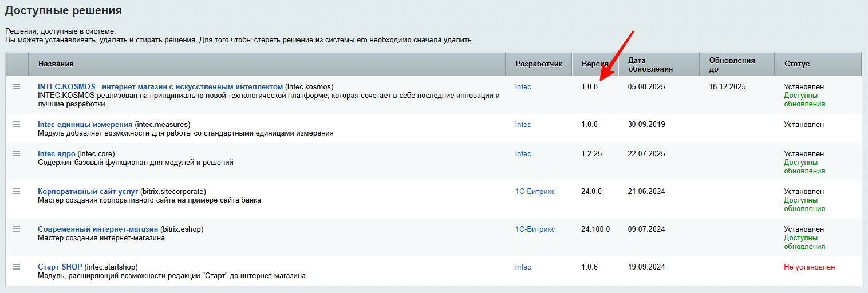Click update date 05.08.2025

click(x=646, y=87)
